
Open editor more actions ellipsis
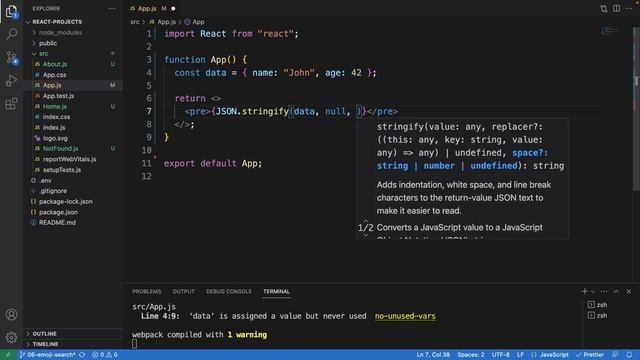click(x=629, y=9)
